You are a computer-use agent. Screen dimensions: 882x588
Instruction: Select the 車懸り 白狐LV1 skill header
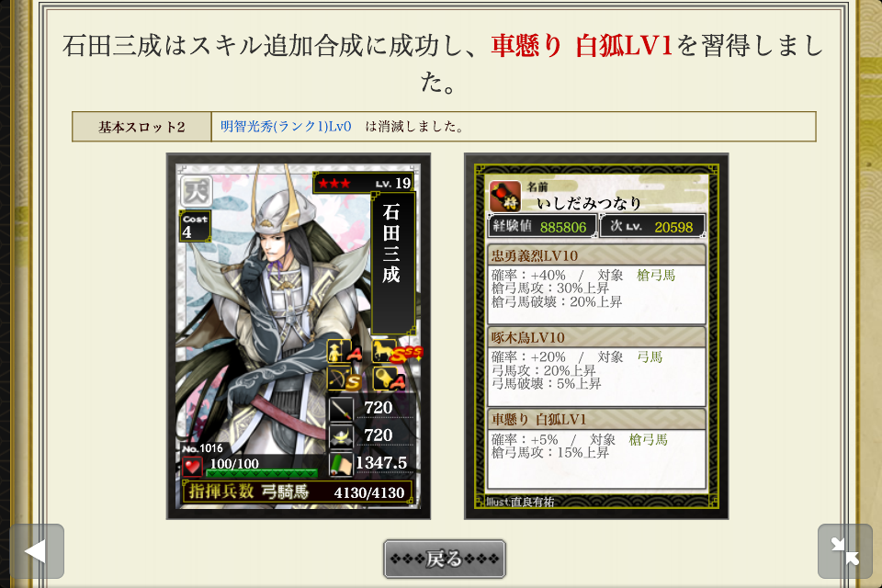coord(596,419)
